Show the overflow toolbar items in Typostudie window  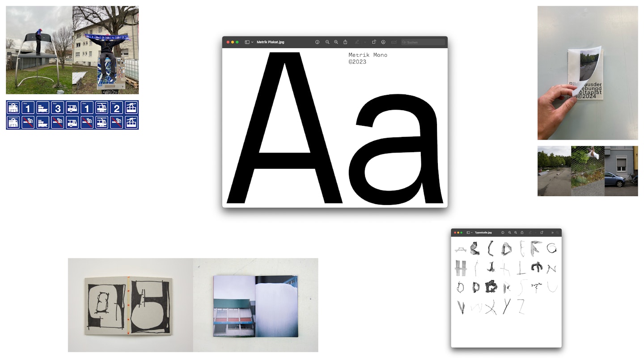tap(552, 233)
